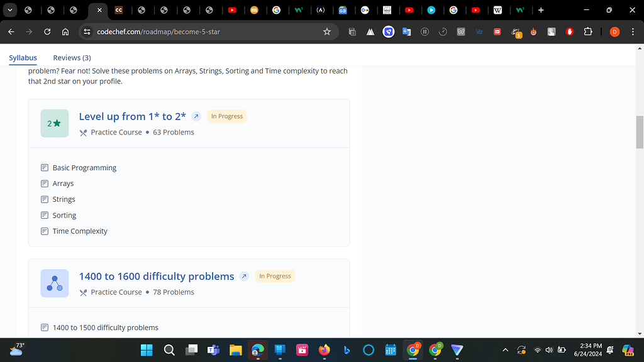The height and width of the screenshot is (362, 644).
Task: Click the node-graph icon for the 1400-1600 course
Action: point(54,283)
